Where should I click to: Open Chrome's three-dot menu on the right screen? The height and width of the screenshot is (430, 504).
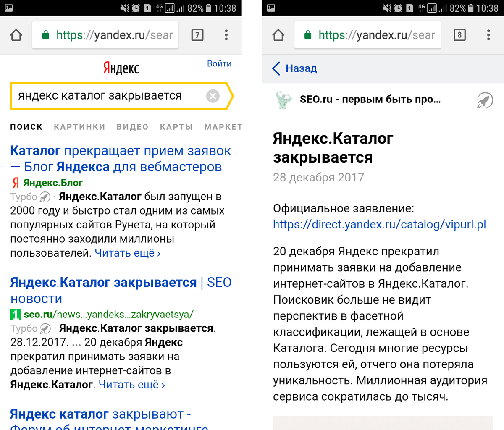point(488,35)
